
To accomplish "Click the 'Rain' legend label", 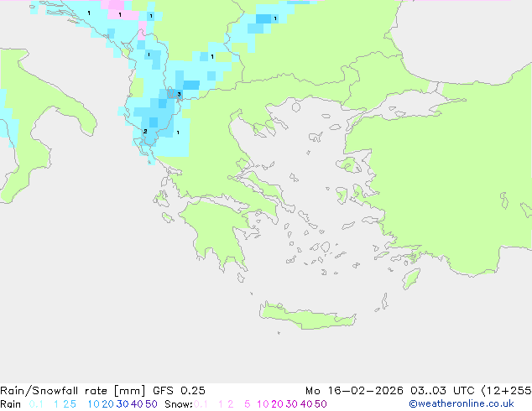I will point(11,404).
